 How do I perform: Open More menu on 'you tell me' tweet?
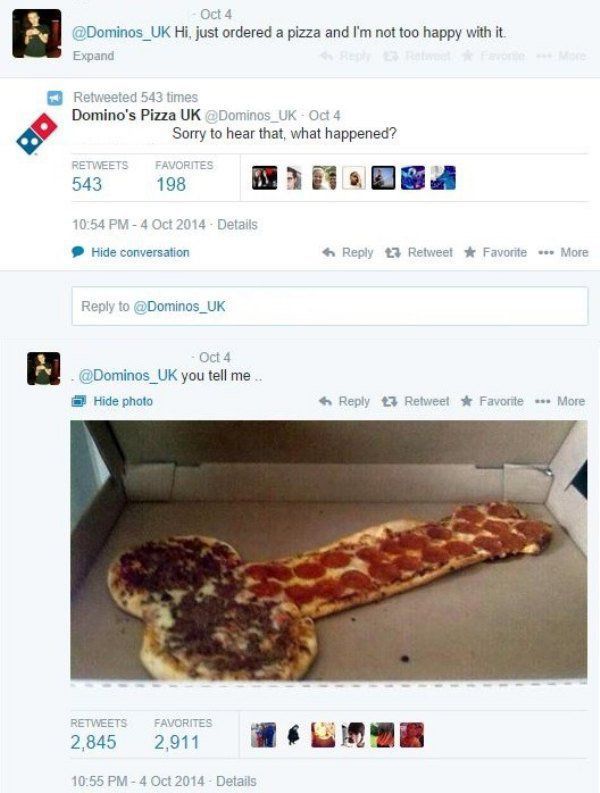(560, 401)
